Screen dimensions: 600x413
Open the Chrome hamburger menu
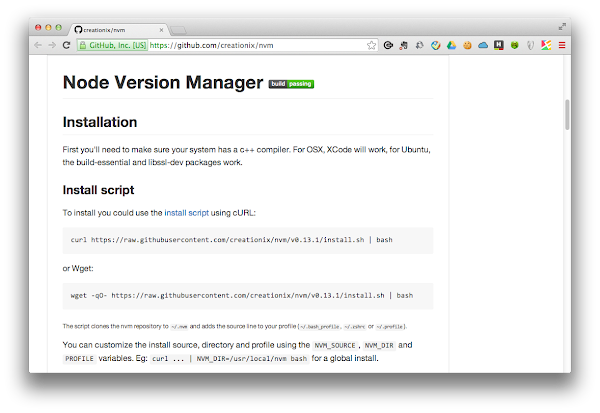[562, 45]
